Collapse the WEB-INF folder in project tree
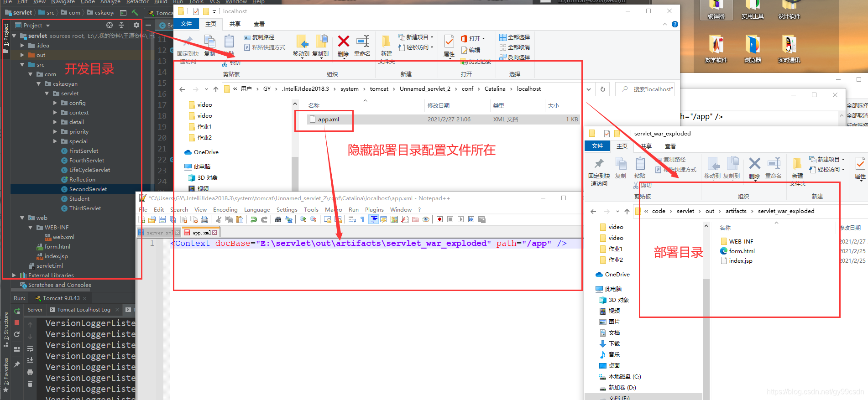 [x=31, y=227]
